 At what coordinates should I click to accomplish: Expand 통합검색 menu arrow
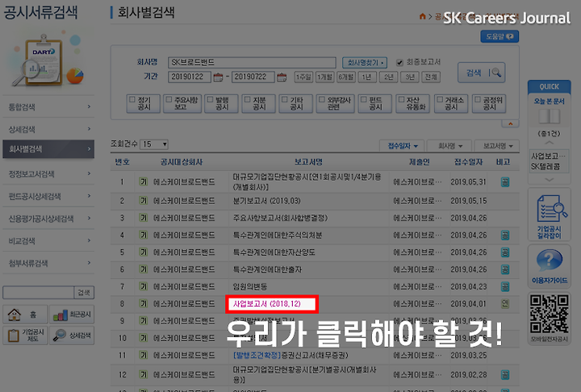tap(89, 106)
